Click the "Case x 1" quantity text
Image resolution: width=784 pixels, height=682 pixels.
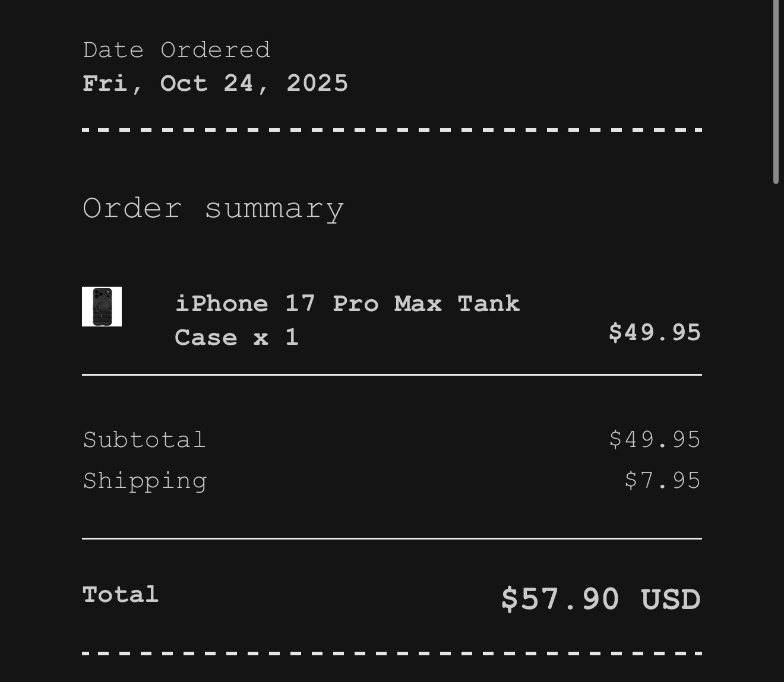(x=236, y=338)
